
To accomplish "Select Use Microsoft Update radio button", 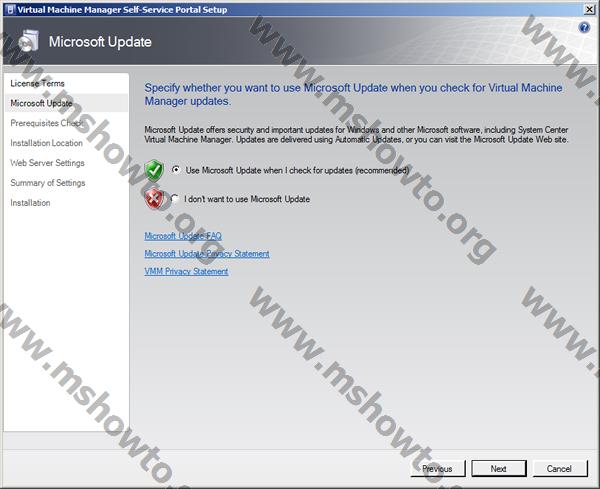I will (x=176, y=170).
